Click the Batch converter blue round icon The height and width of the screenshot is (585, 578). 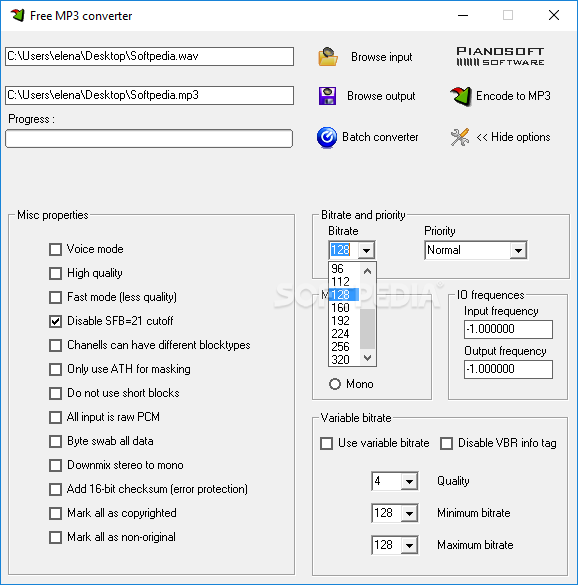[x=327, y=137]
